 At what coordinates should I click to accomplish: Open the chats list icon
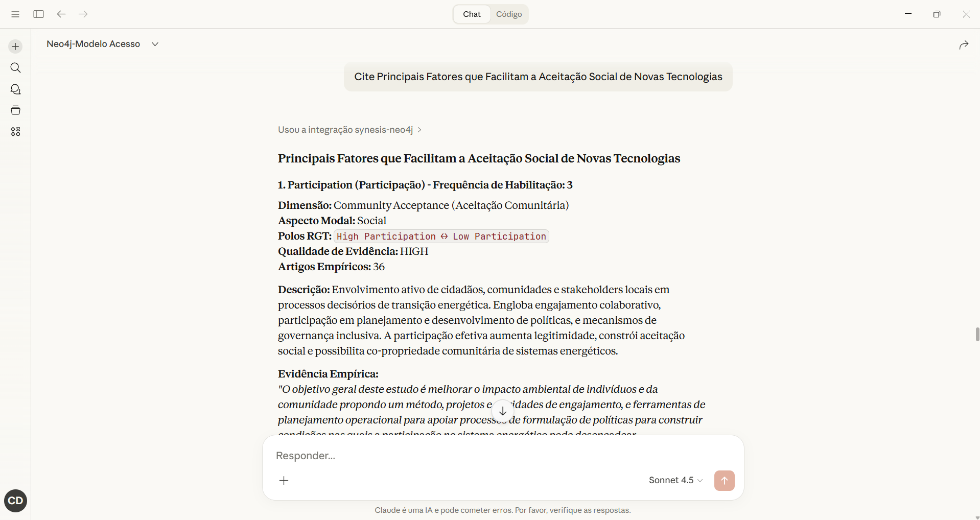coord(15,89)
